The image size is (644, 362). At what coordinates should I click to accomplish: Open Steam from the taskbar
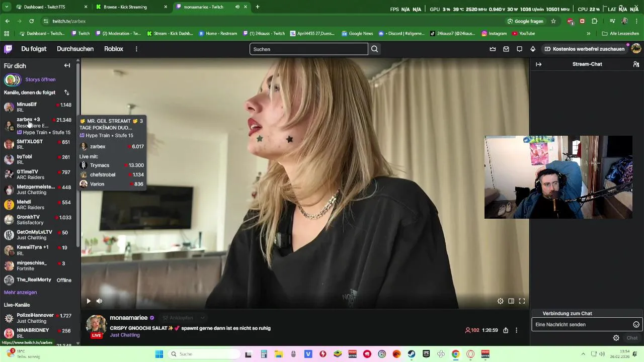tap(412, 354)
